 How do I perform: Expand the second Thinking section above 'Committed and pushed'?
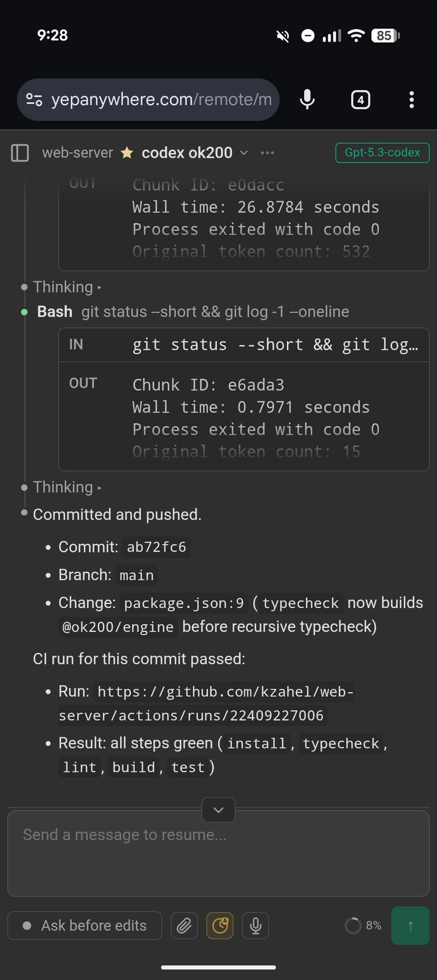67,487
